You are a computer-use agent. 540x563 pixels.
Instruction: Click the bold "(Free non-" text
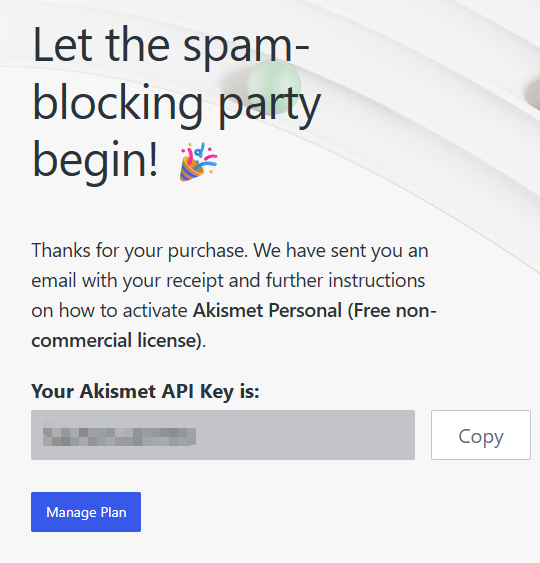click(392, 311)
